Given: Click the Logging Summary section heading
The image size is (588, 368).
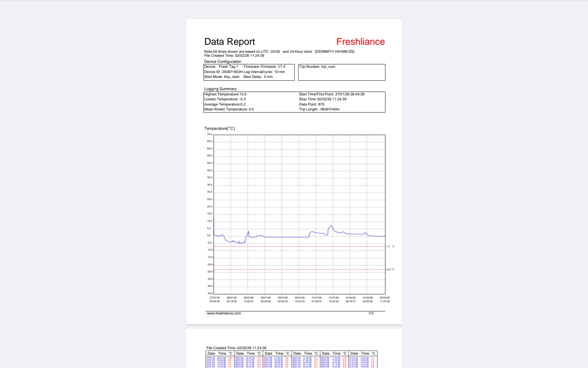Looking at the screenshot, I should 220,89.
